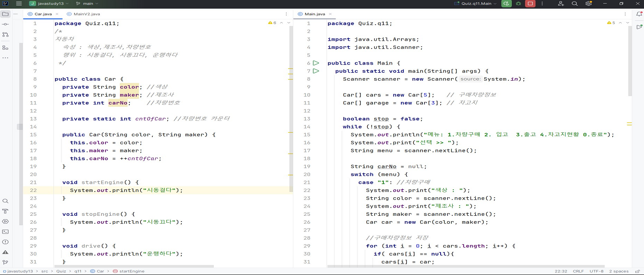Click the highlighted carNo field name in Car.java
644x275 pixels.
click(118, 103)
